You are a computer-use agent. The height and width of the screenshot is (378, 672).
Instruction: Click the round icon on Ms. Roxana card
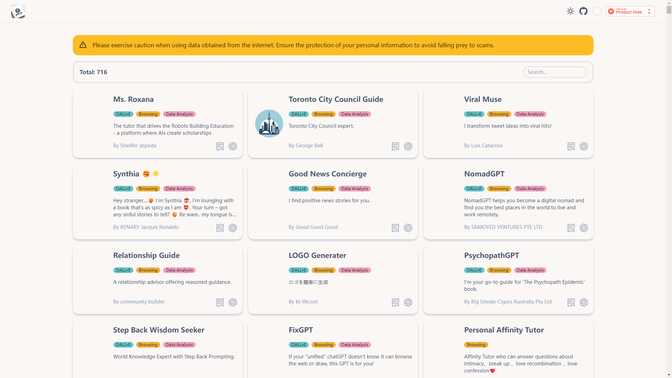[x=233, y=146]
